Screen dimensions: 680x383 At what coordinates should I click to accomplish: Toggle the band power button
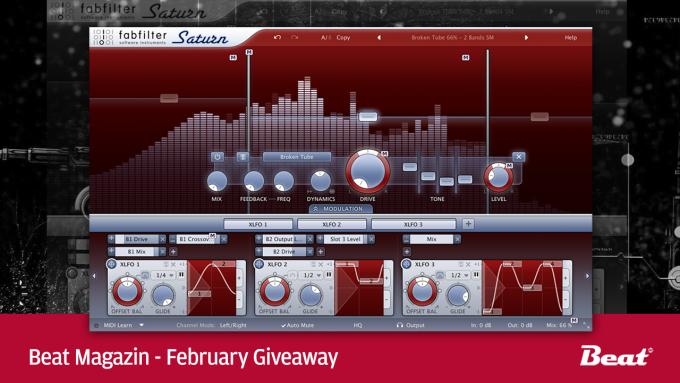click(217, 157)
